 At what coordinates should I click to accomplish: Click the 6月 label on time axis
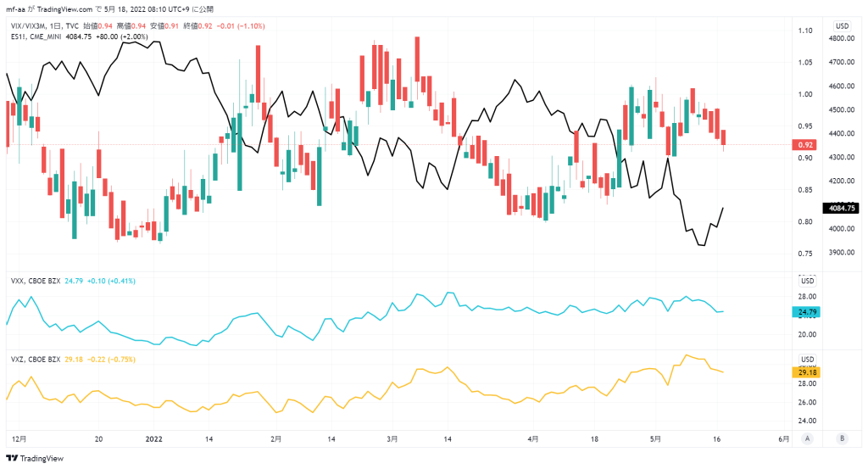(x=783, y=439)
